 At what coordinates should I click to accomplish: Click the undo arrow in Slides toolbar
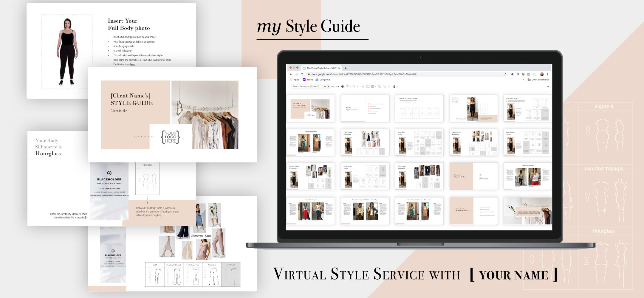pyautogui.click(x=333, y=86)
